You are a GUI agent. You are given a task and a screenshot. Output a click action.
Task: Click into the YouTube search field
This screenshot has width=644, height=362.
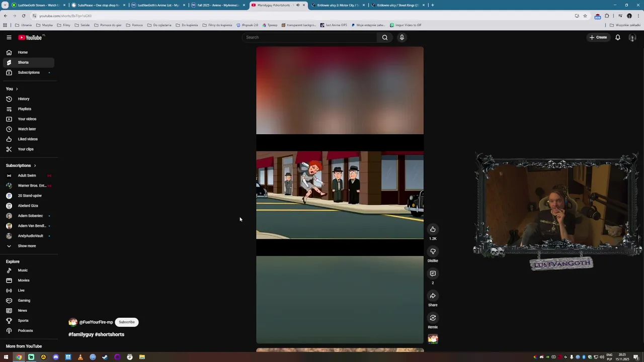point(309,37)
